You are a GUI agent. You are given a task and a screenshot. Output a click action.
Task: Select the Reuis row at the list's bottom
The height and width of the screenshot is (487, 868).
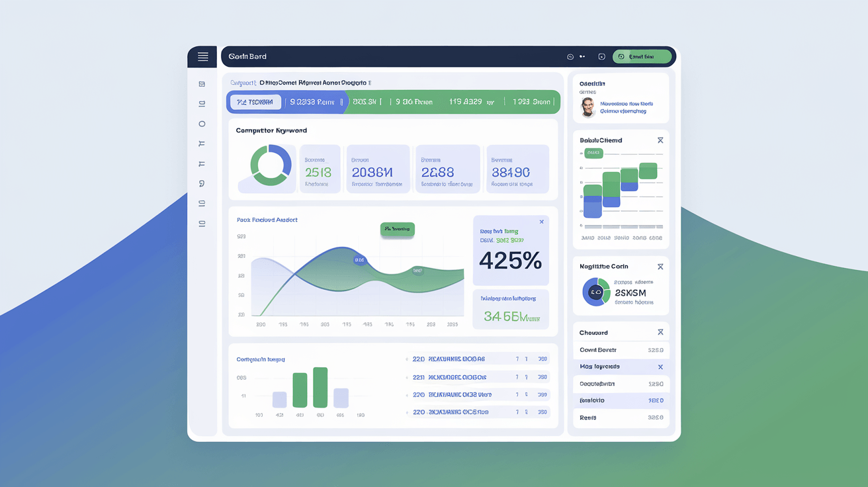[621, 418]
